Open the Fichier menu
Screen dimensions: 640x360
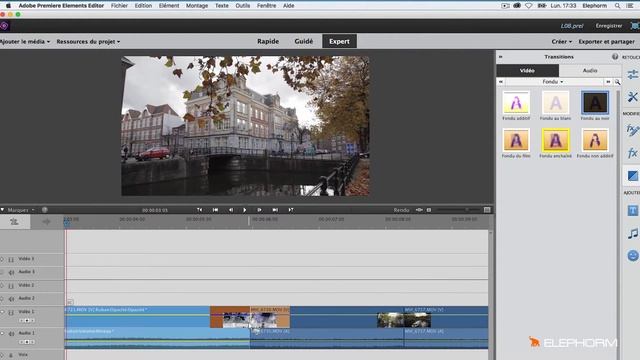point(119,6)
